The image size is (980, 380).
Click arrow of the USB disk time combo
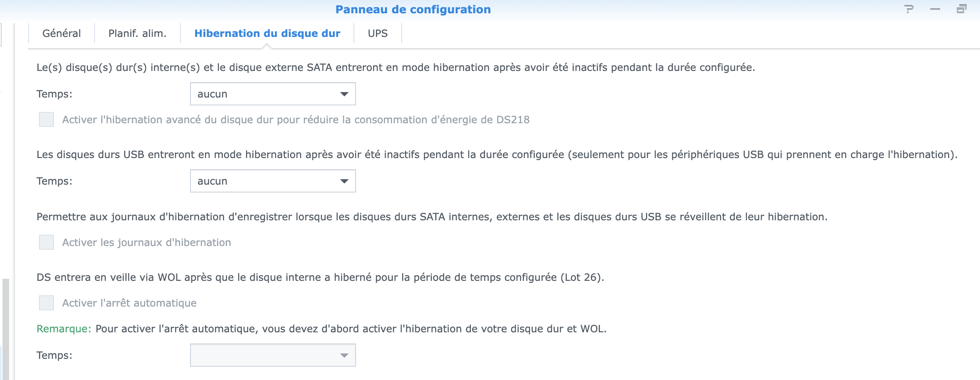click(344, 181)
